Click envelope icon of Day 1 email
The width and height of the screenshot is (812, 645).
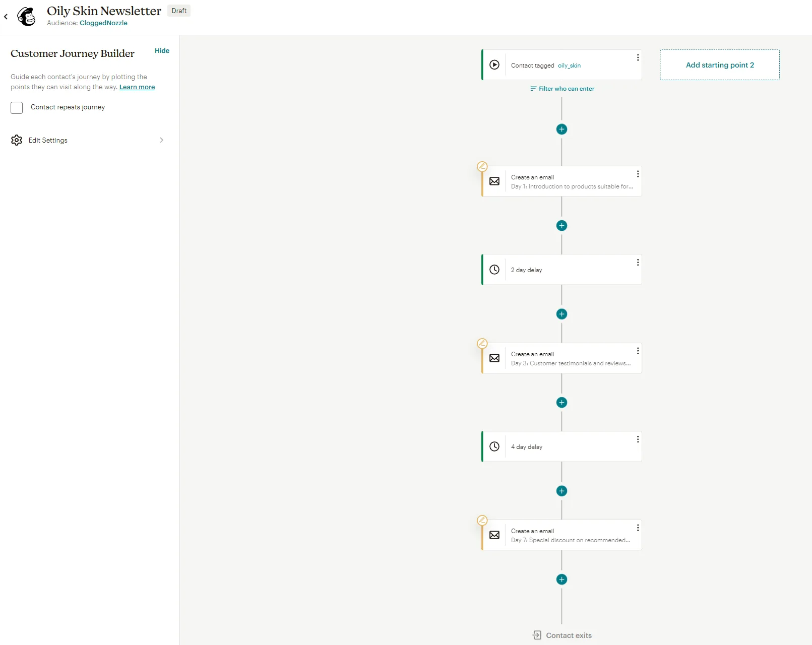click(494, 181)
